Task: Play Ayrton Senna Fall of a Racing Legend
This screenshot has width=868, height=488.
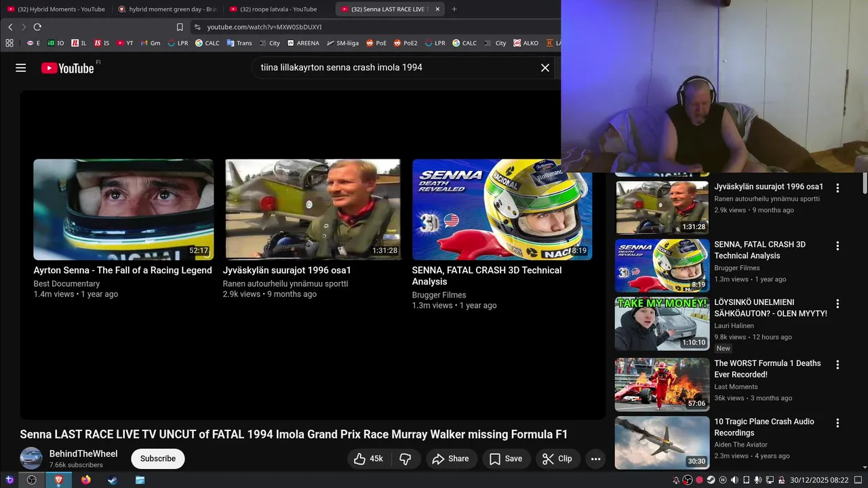Action: (x=123, y=209)
